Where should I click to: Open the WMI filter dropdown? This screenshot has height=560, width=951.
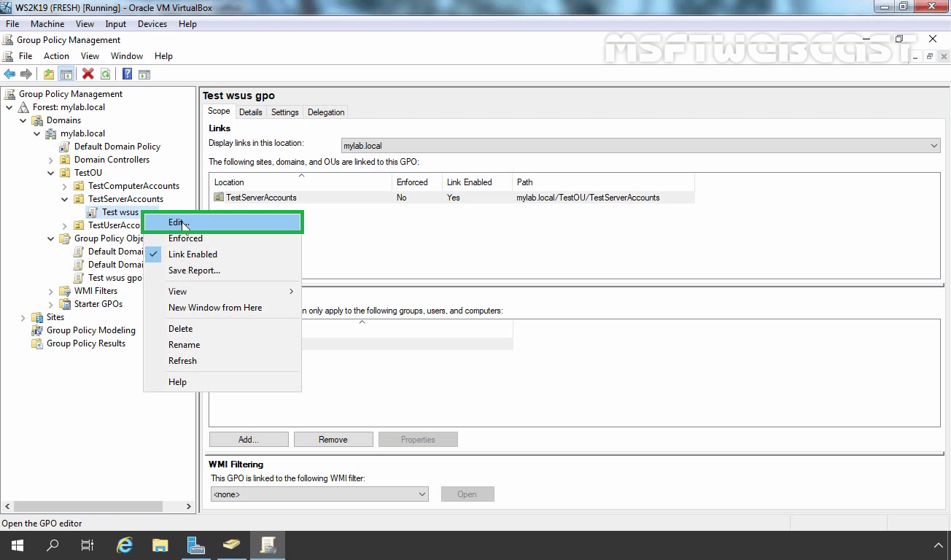pos(319,494)
